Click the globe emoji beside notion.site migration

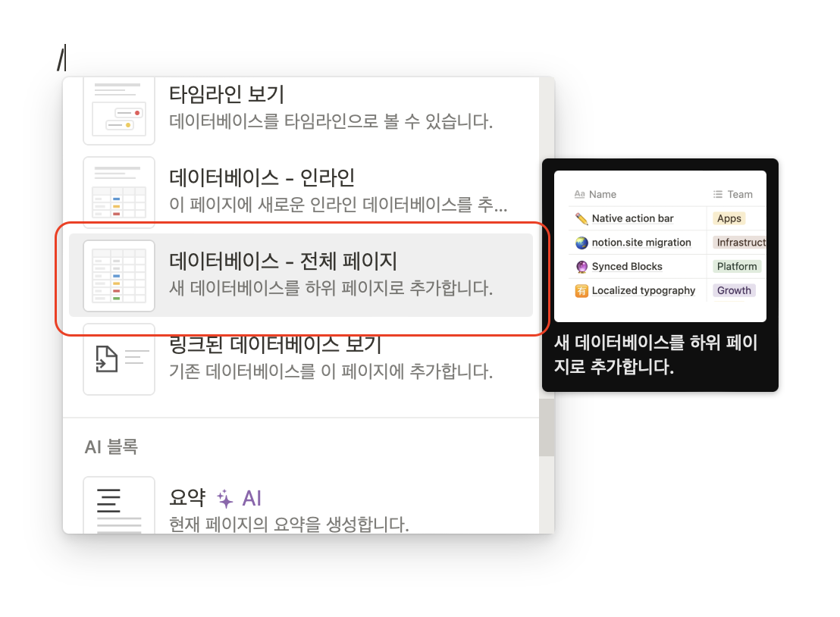click(x=581, y=243)
